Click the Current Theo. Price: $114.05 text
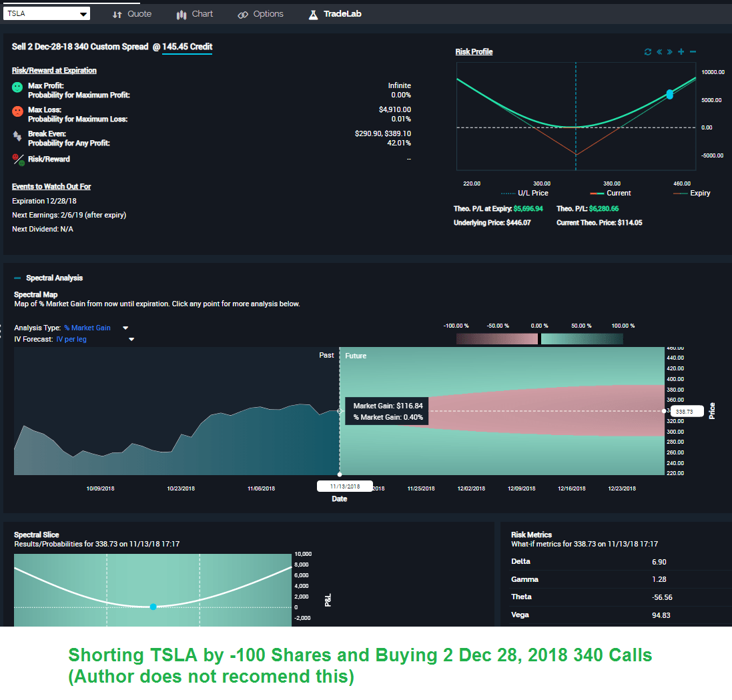 (599, 223)
